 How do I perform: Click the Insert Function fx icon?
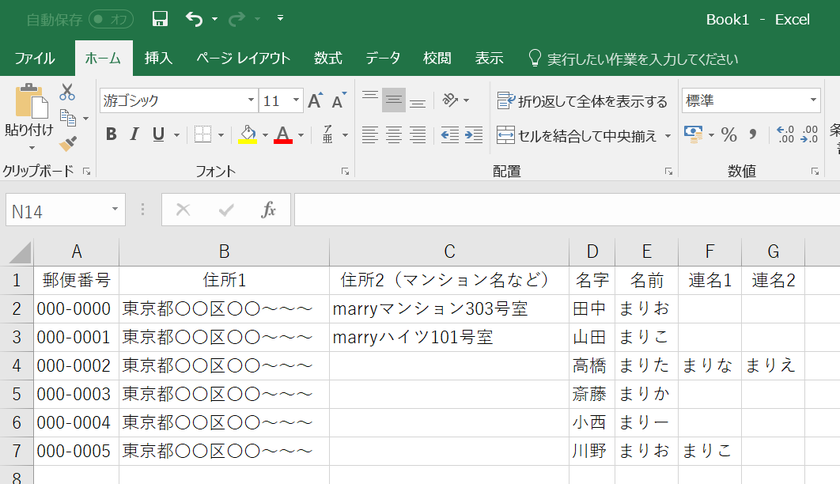click(x=268, y=210)
